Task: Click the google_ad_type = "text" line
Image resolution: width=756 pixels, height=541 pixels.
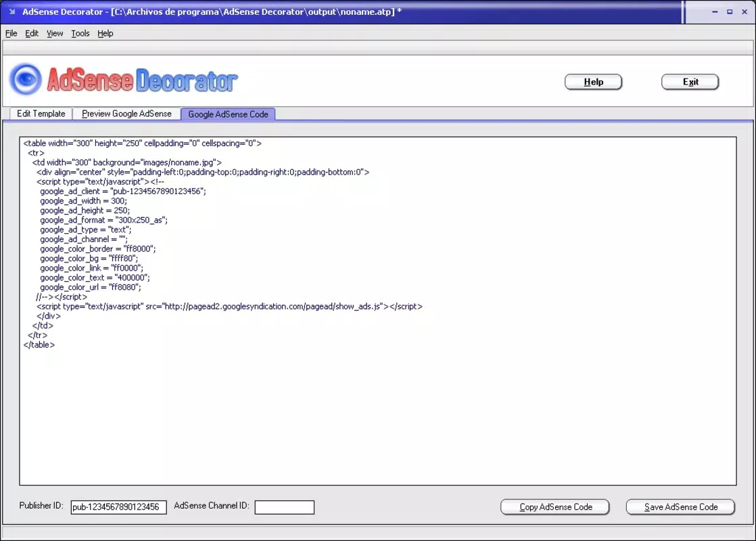Action: click(85, 230)
